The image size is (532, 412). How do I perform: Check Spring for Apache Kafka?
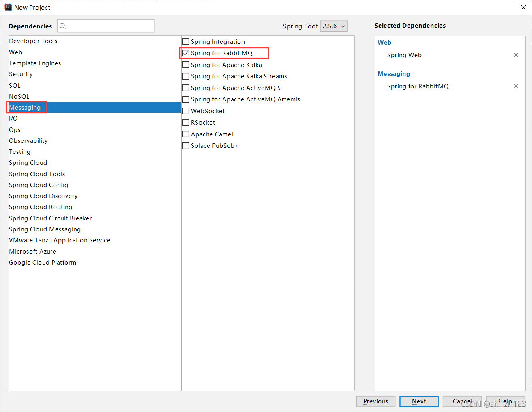click(186, 65)
